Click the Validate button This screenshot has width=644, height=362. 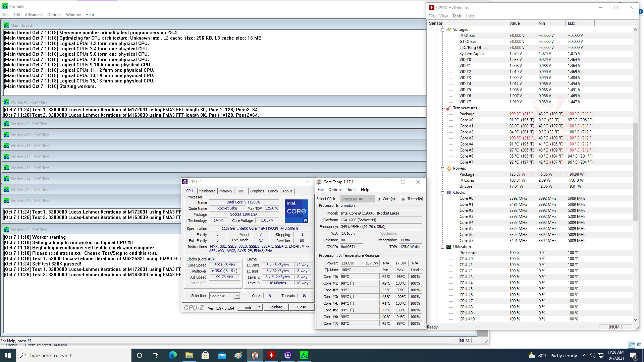pos(276,307)
